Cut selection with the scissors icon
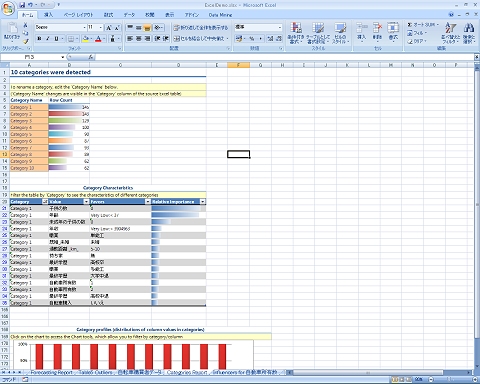 (x=26, y=25)
